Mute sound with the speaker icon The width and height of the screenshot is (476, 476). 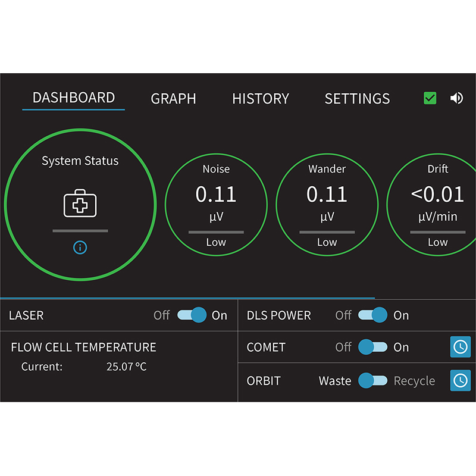coord(456,98)
